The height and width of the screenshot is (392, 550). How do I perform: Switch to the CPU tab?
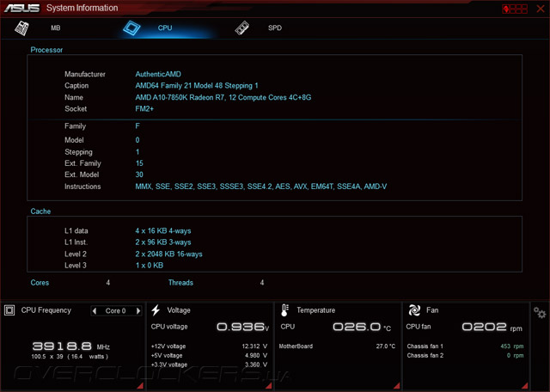pyautogui.click(x=165, y=28)
